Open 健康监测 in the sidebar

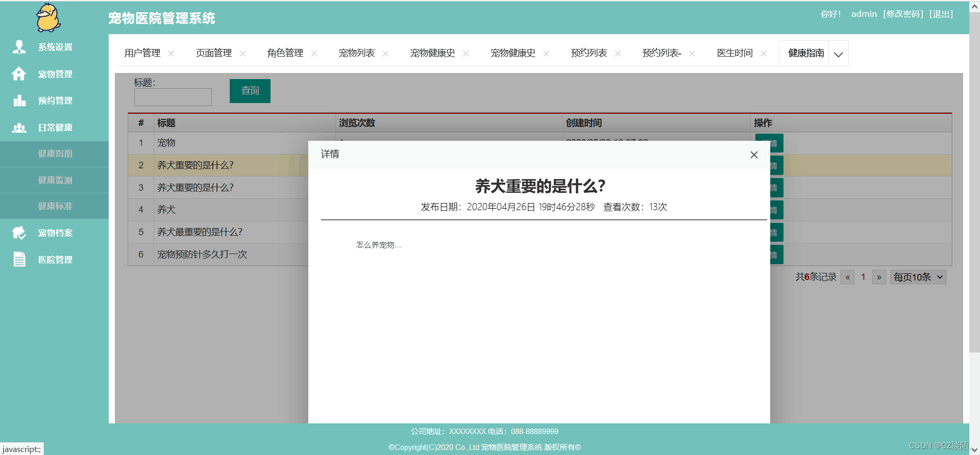click(55, 180)
